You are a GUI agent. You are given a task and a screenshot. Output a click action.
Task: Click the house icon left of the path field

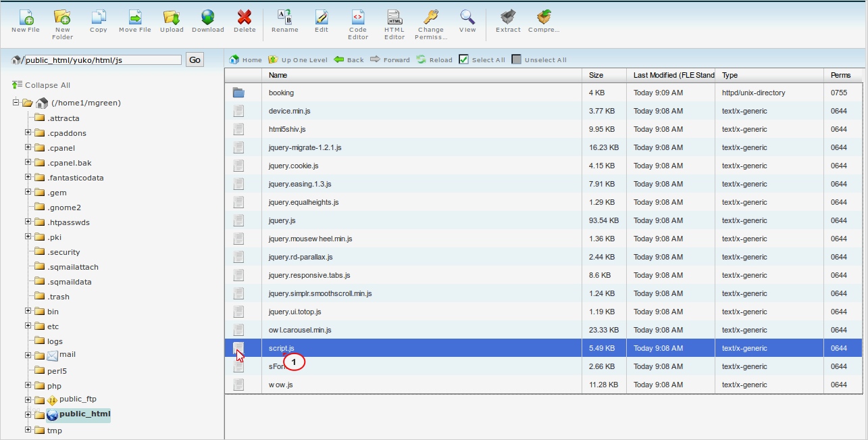[x=16, y=60]
